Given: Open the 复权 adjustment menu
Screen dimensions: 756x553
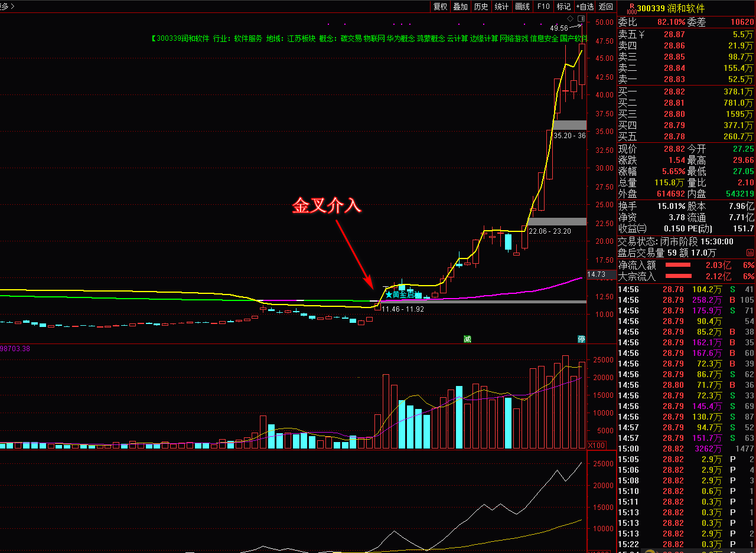Looking at the screenshot, I should [x=441, y=6].
